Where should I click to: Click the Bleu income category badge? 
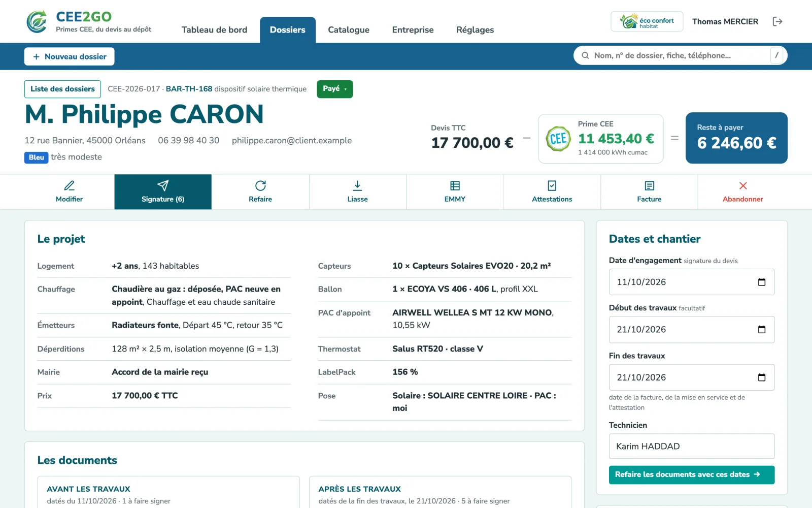click(37, 157)
